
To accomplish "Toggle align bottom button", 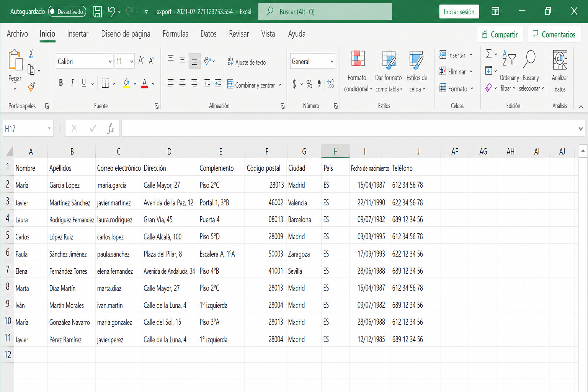I will [194, 61].
